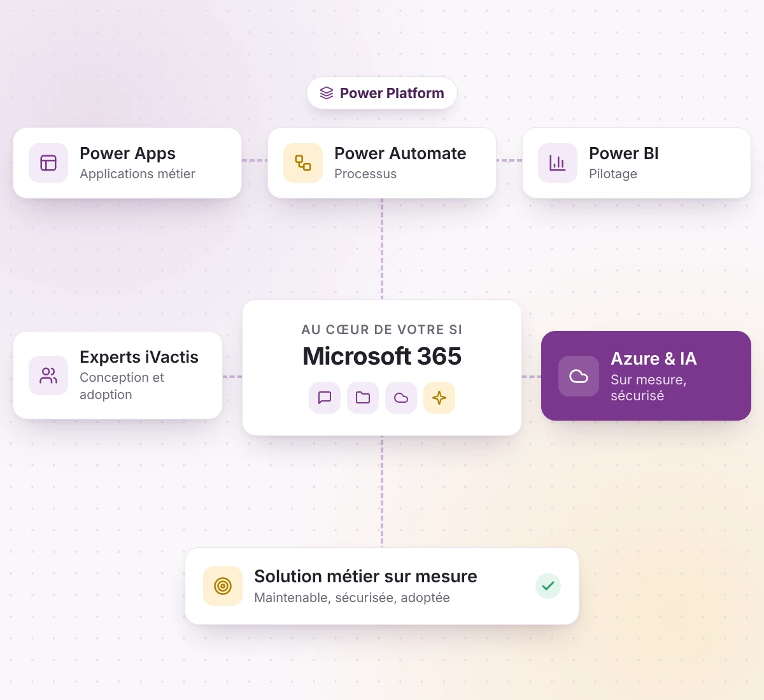Click the Azure & IA cloud icon
The image size is (764, 700).
click(x=579, y=376)
